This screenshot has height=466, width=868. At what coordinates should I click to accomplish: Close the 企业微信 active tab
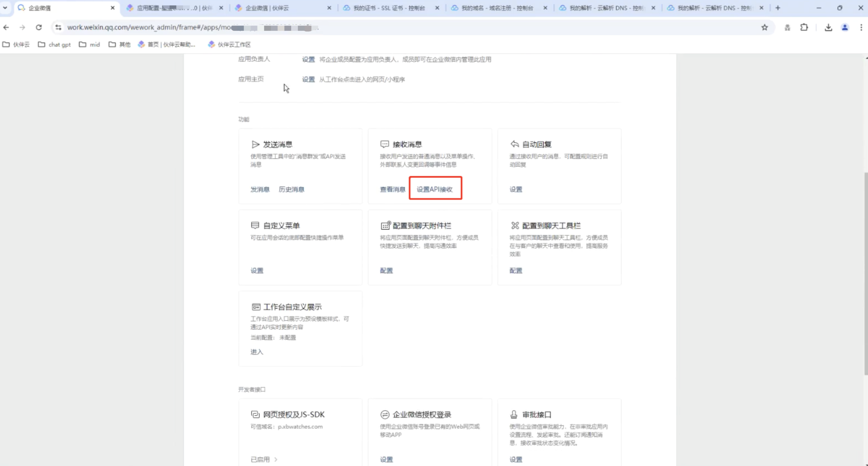point(113,8)
